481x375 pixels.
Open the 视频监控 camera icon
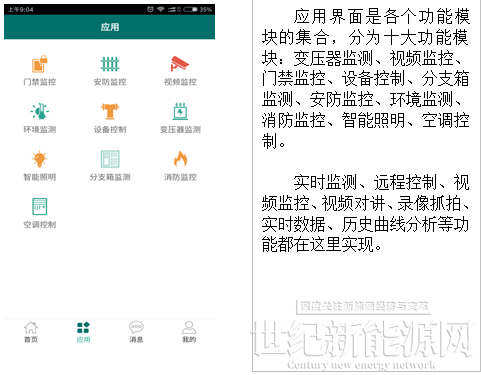pyautogui.click(x=180, y=63)
